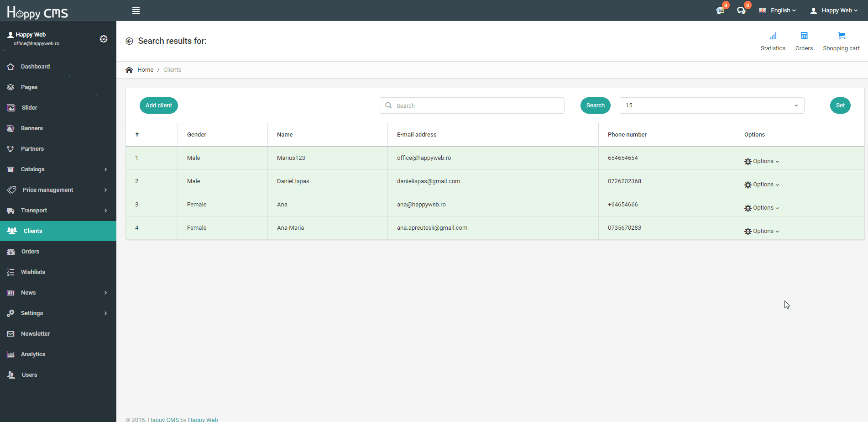
Task: Open the Statistics bar chart icon
Action: 773,36
